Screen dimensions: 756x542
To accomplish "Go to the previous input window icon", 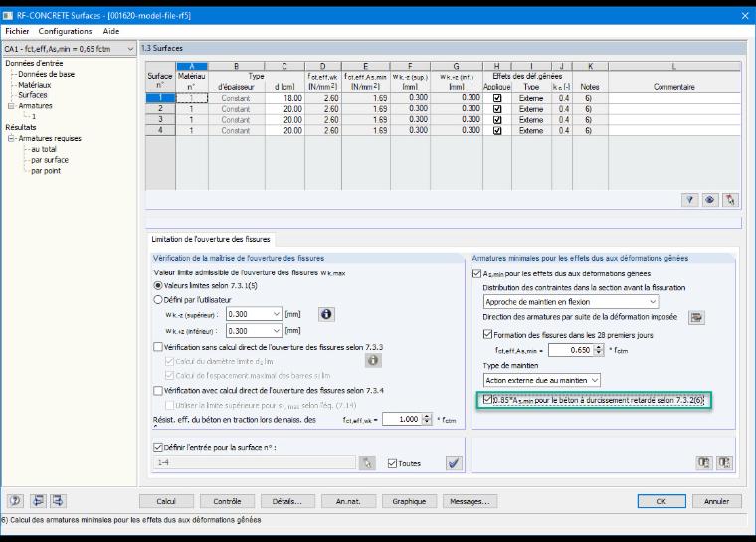I will [x=38, y=501].
